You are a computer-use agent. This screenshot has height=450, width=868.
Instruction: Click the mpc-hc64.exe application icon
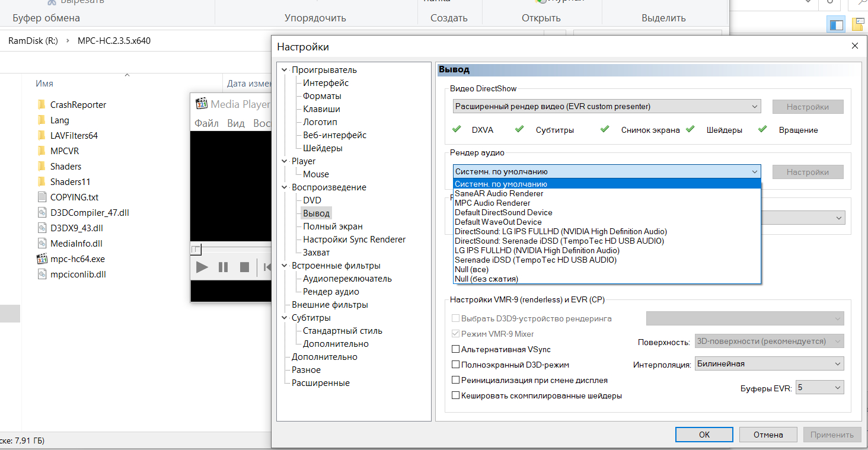click(42, 259)
